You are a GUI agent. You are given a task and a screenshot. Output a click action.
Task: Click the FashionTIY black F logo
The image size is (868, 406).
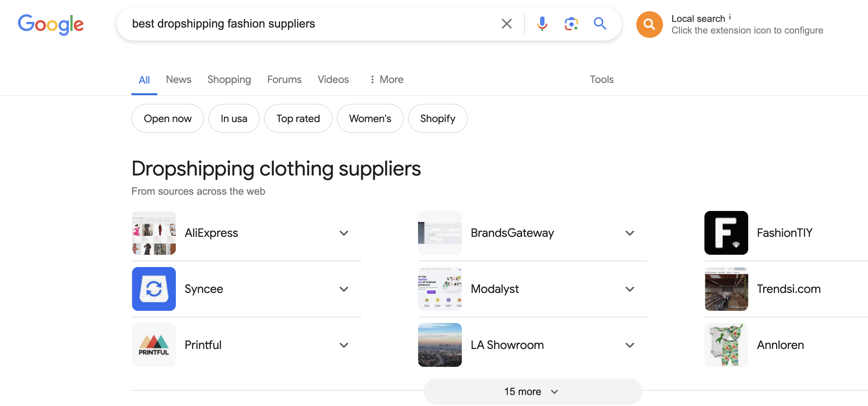click(726, 233)
